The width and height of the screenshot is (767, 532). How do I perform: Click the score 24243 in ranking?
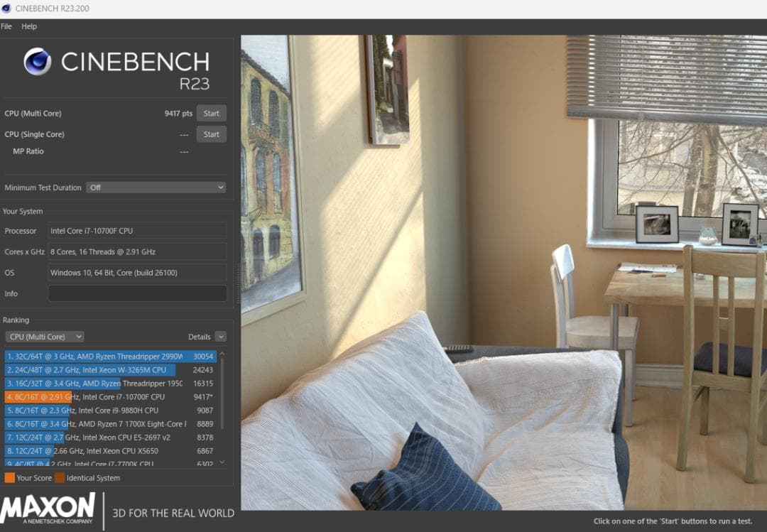tap(203, 370)
